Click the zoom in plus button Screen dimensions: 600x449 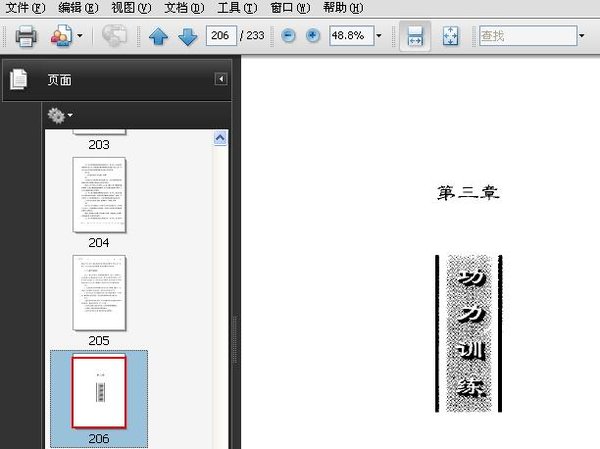[x=313, y=36]
